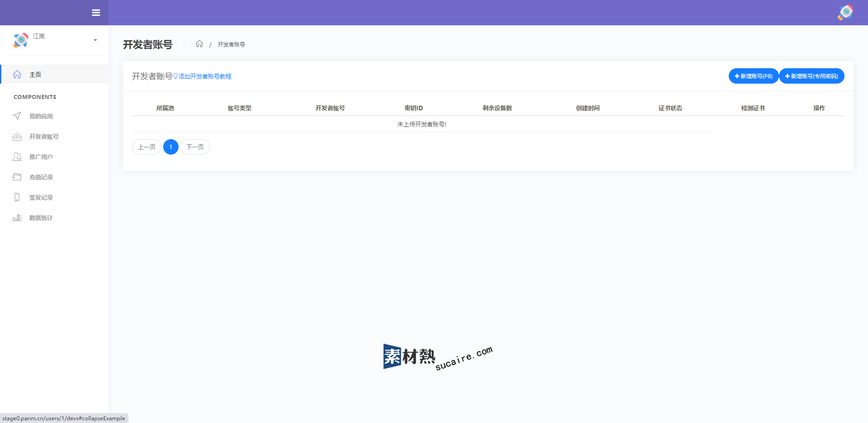Click the rocket logo beside 江南

[20, 40]
